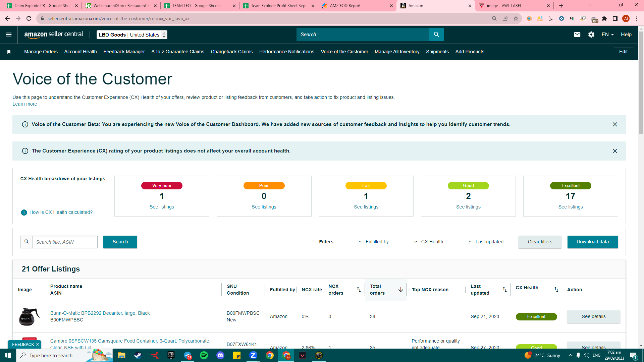The height and width of the screenshot is (362, 644).
Task: Open Manage All Inventory
Action: 397,52
